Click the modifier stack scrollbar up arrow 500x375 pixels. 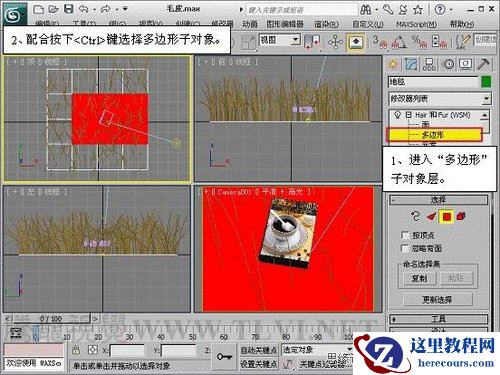pyautogui.click(x=485, y=115)
